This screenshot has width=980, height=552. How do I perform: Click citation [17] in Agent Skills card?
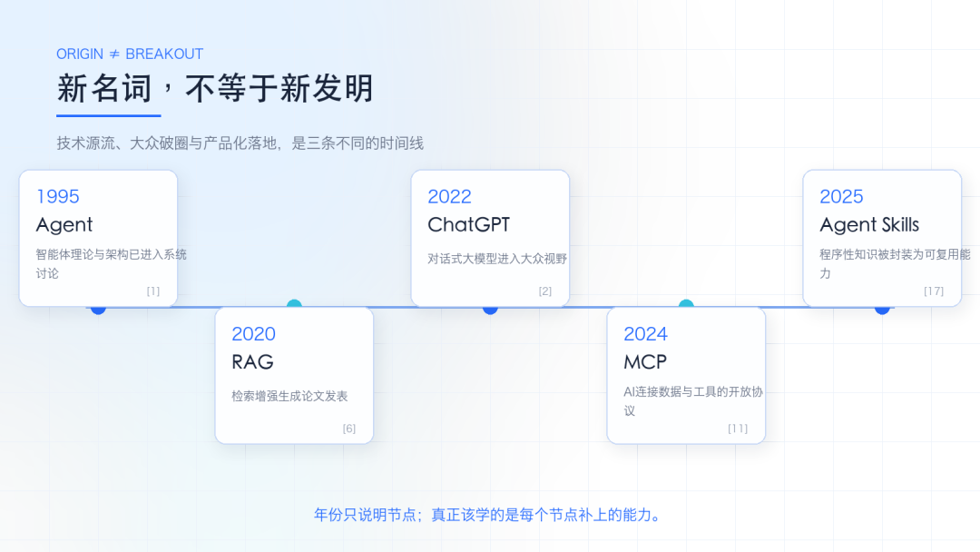coord(934,291)
